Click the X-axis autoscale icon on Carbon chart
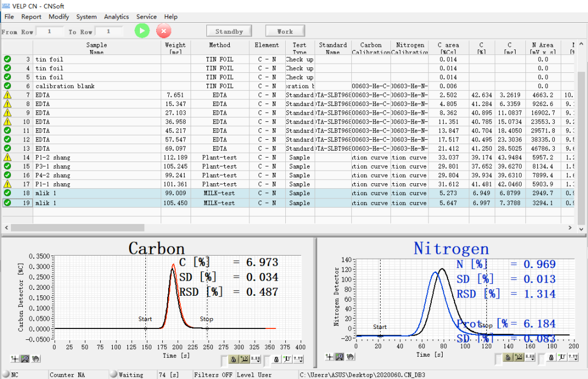 [244, 359]
